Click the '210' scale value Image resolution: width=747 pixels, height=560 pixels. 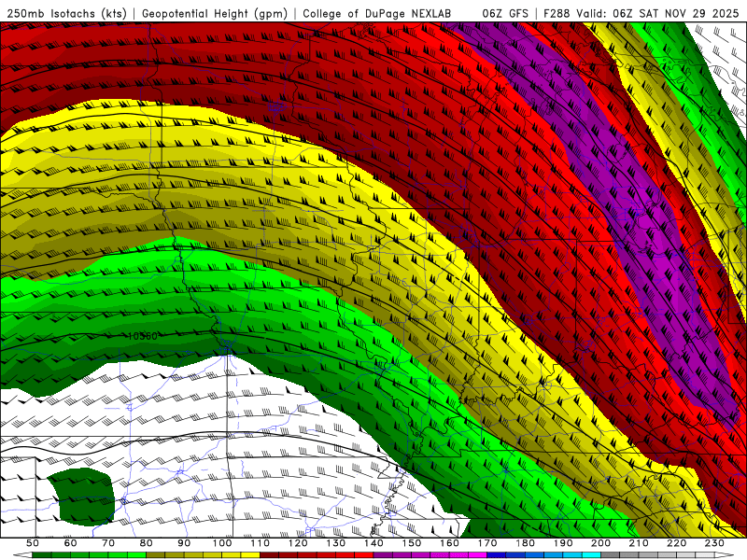pyautogui.click(x=639, y=543)
